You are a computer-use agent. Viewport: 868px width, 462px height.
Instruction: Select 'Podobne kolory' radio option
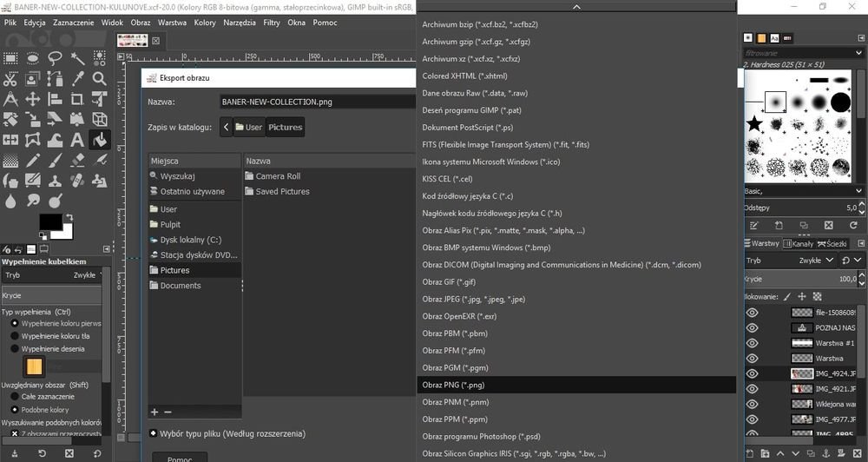tap(15, 410)
